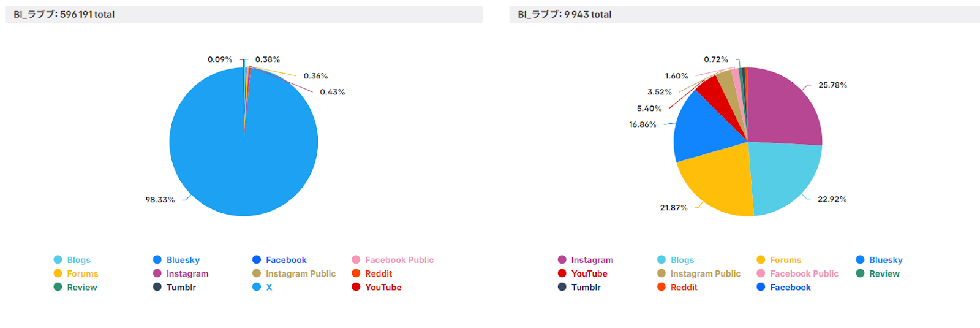Screen dimensions: 980x328
Task: Click Forums legend label in right chart
Action: pyautogui.click(x=785, y=260)
